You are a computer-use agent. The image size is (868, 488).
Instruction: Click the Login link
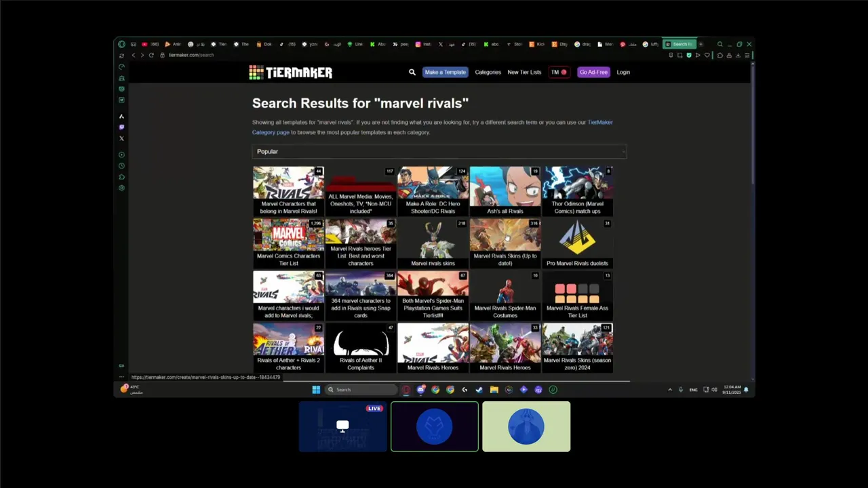623,72
